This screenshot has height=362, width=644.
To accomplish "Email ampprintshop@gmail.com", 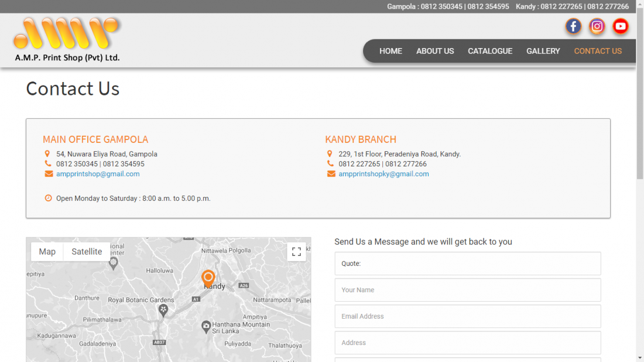I will tap(98, 174).
